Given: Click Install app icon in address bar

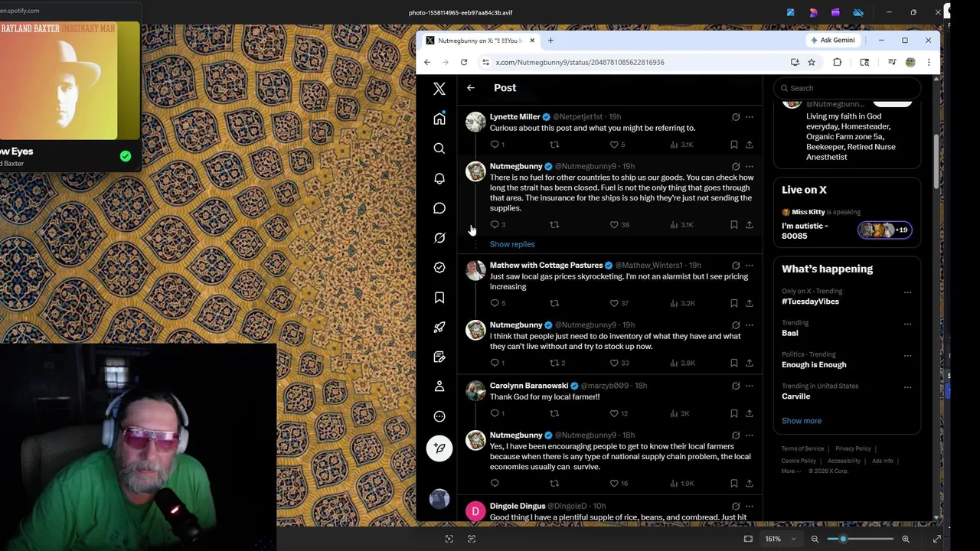Looking at the screenshot, I should pos(795,63).
